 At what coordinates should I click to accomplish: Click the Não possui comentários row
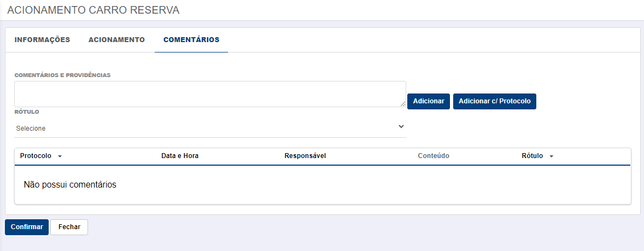(x=323, y=185)
